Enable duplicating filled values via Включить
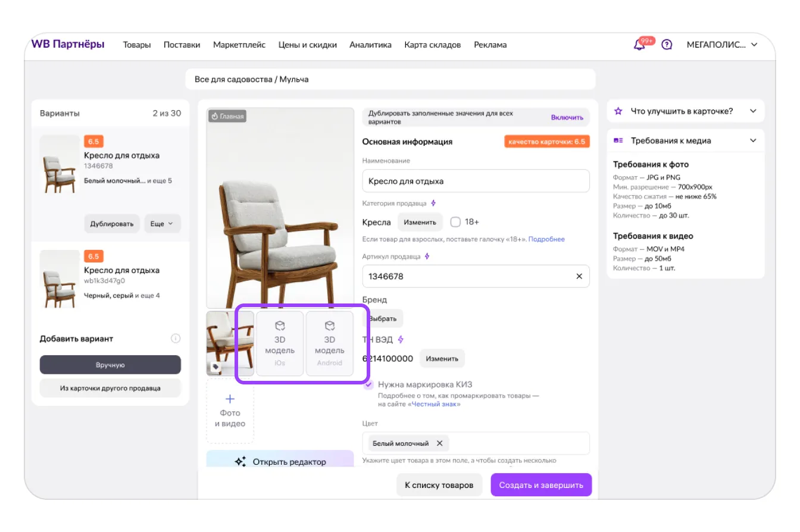The width and height of the screenshot is (800, 532). point(567,117)
